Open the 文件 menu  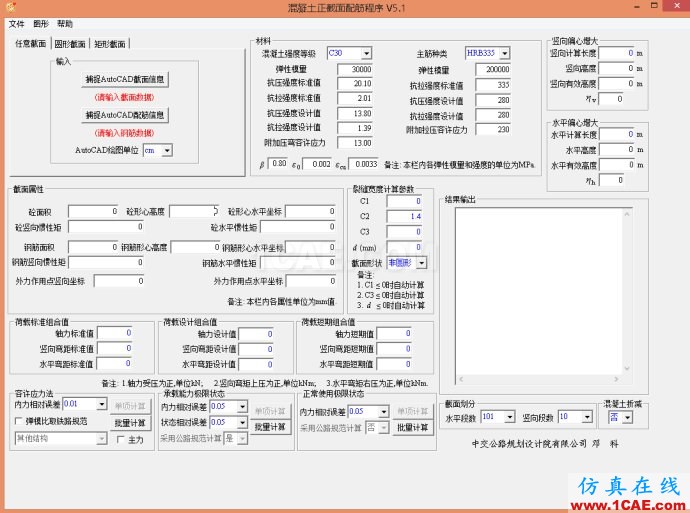coord(16,24)
